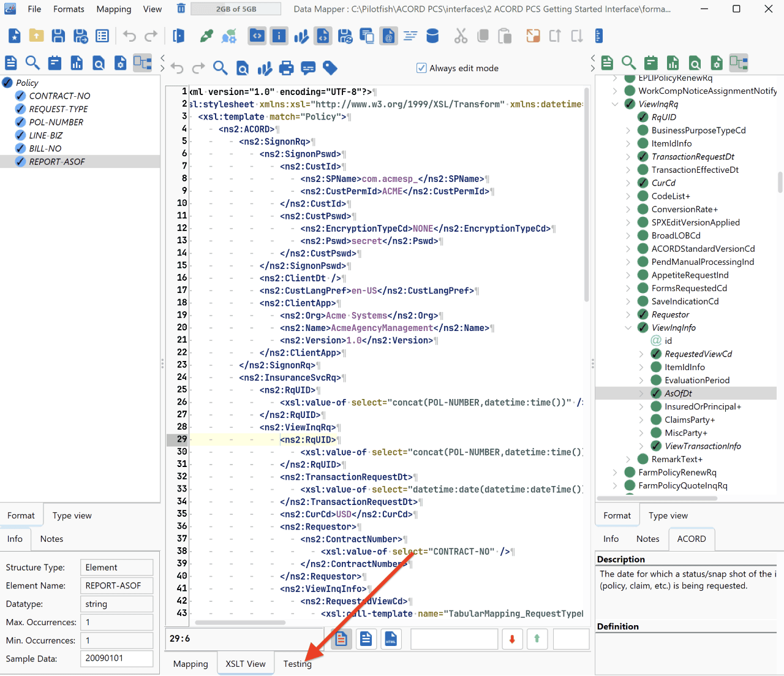
Task: Open the Formats menu
Action: tap(69, 9)
